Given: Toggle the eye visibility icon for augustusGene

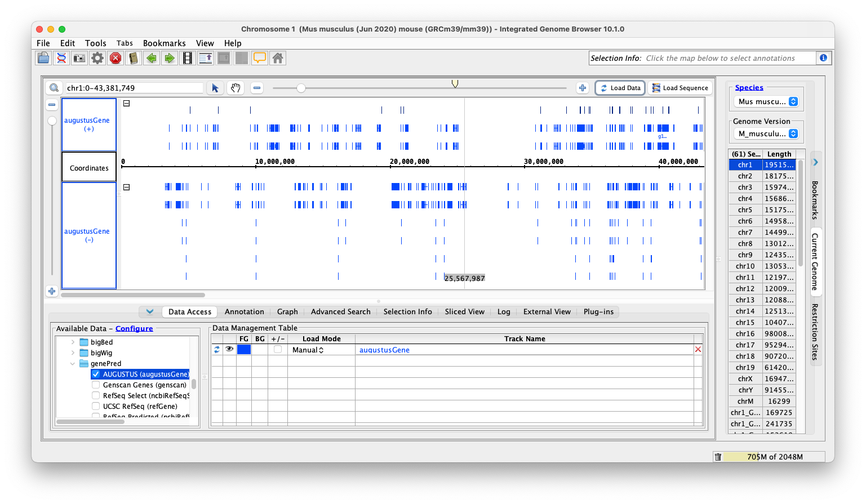Looking at the screenshot, I should [x=229, y=350].
